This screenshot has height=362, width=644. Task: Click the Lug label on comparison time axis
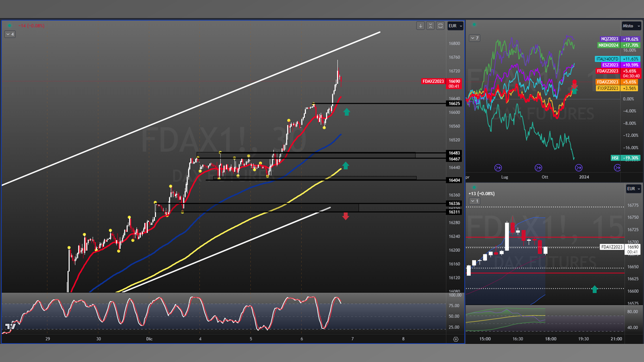[504, 177]
